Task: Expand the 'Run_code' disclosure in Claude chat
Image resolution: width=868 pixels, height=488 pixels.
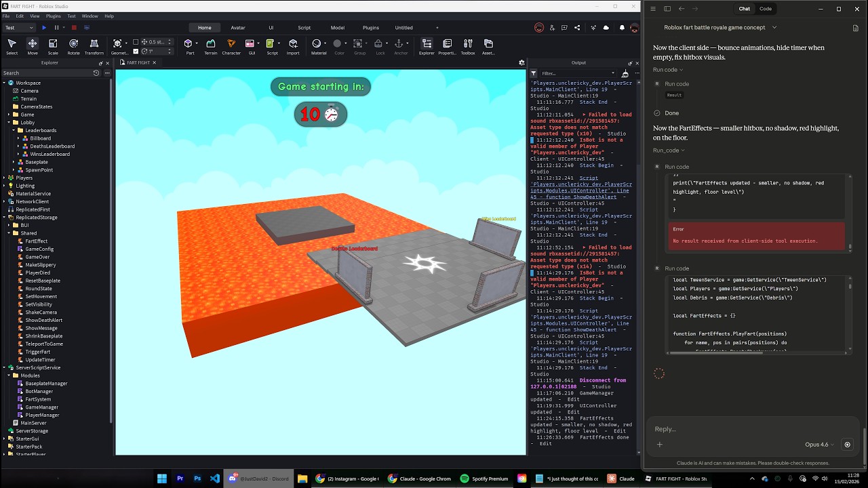Action: click(669, 150)
